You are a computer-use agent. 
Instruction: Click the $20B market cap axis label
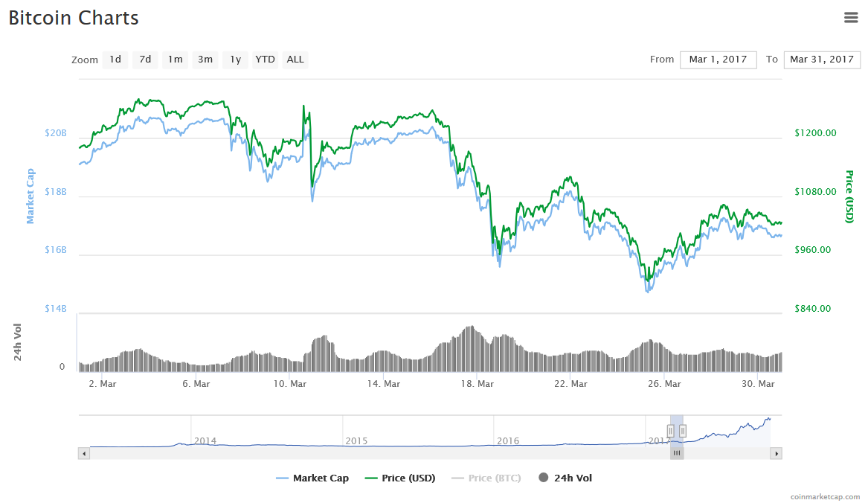(x=55, y=133)
